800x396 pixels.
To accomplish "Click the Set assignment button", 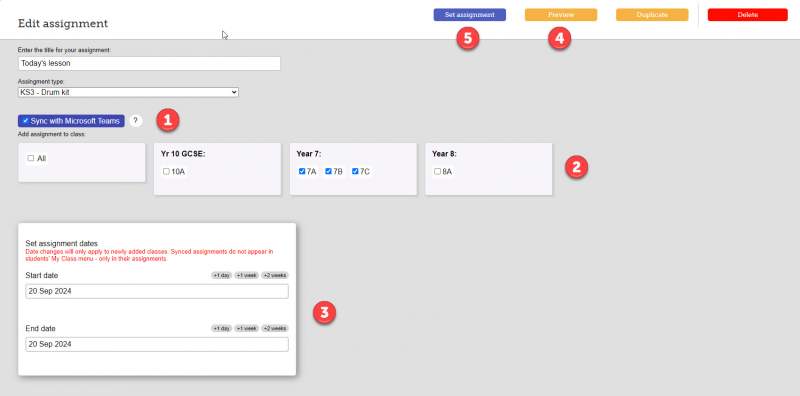I will pyautogui.click(x=469, y=15).
